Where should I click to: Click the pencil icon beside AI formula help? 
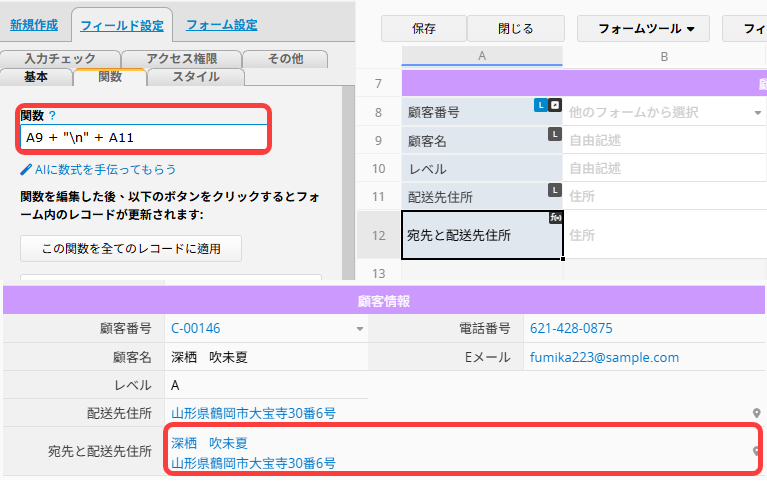(x=26, y=169)
